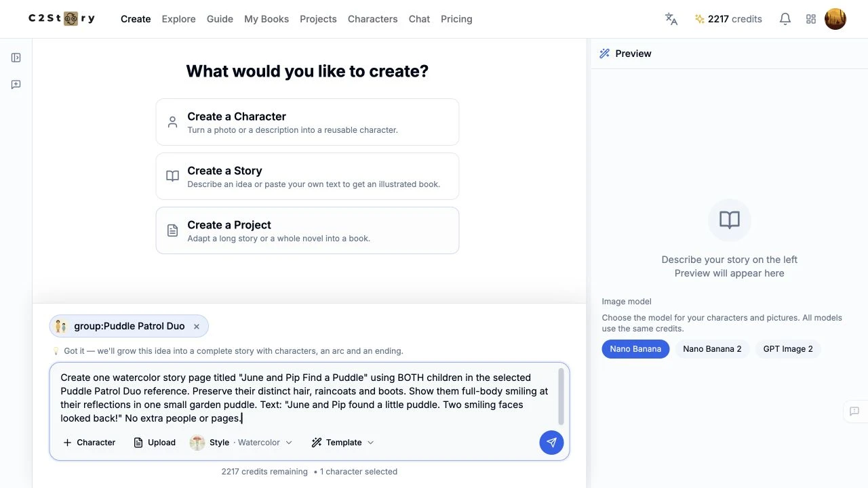Click the Upload button
This screenshot has width=868, height=488.
[x=155, y=443]
